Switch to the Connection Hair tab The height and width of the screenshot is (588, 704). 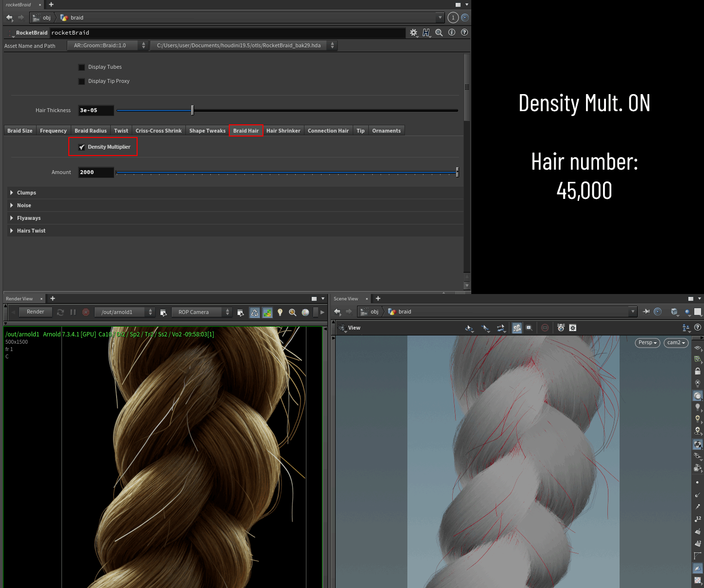point(328,131)
